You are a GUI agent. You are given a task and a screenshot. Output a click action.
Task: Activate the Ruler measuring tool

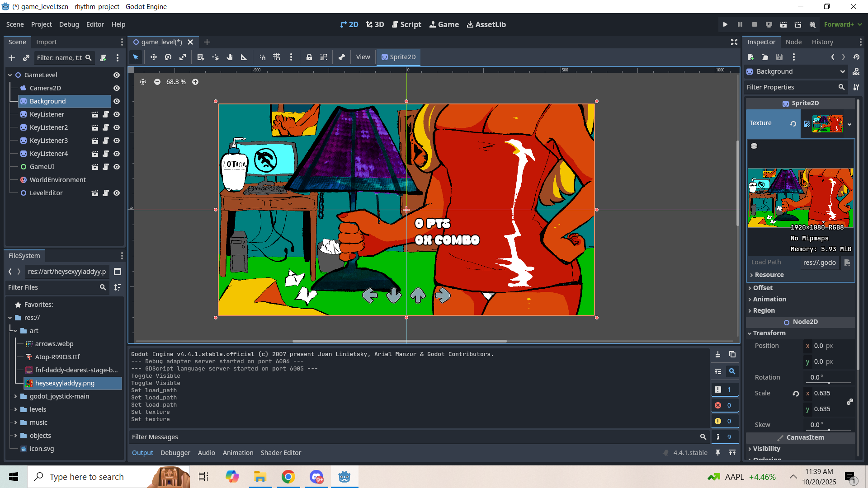coord(244,57)
